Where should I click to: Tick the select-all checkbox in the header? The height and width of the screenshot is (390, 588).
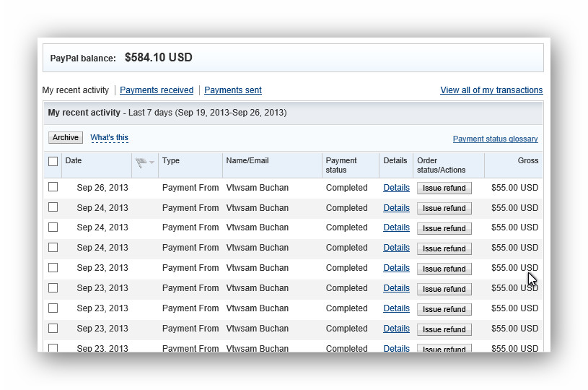[53, 161]
